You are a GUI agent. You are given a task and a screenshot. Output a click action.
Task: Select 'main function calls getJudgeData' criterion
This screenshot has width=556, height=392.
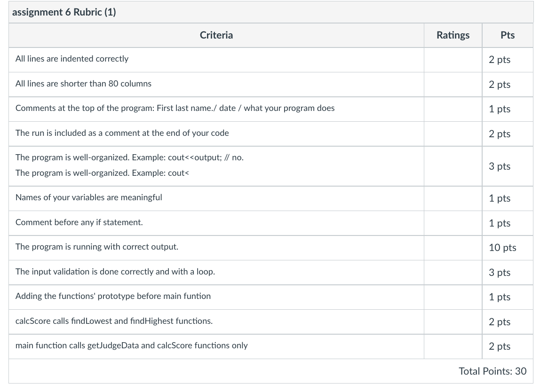click(132, 345)
